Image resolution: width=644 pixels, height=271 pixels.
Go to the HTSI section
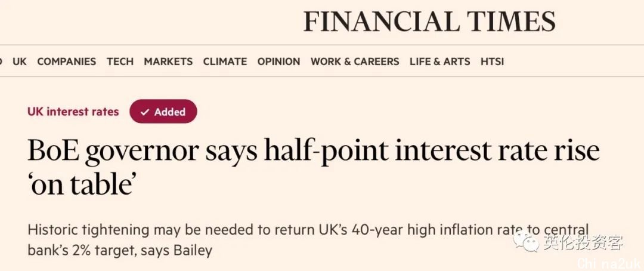(492, 61)
